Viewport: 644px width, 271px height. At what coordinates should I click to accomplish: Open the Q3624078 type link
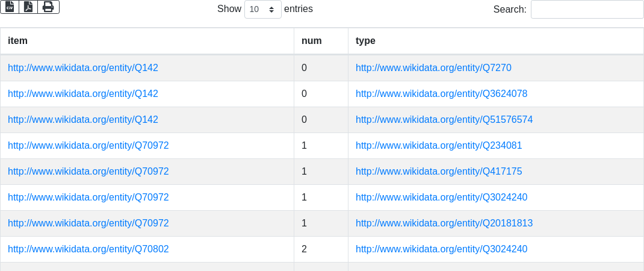coord(441,94)
